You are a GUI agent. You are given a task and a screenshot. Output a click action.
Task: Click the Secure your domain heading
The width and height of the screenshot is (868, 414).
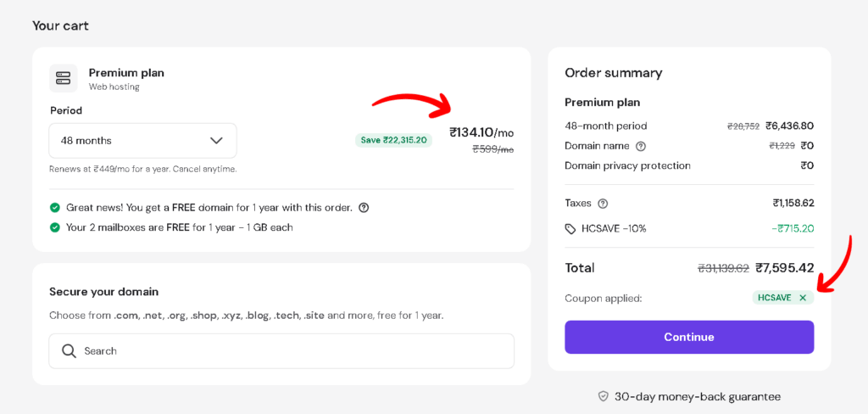[x=103, y=292]
